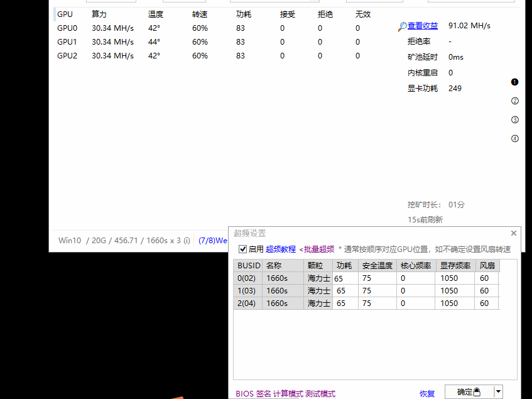
Task: Toggle the 启用 overclock checkbox
Action: [x=242, y=249]
